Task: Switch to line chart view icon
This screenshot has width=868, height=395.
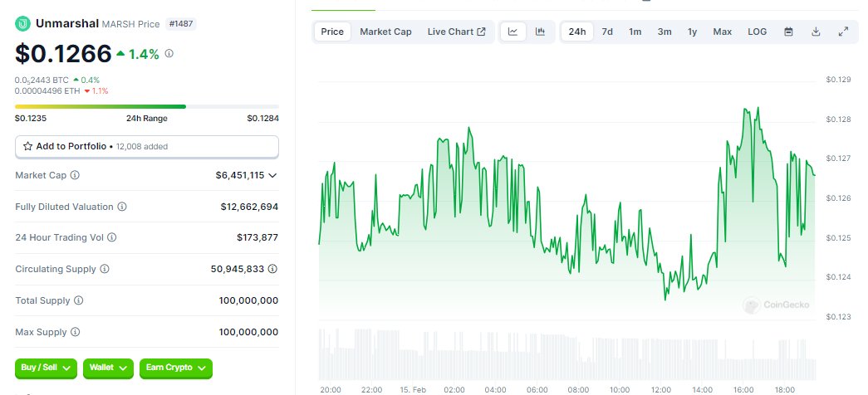Action: coord(513,32)
